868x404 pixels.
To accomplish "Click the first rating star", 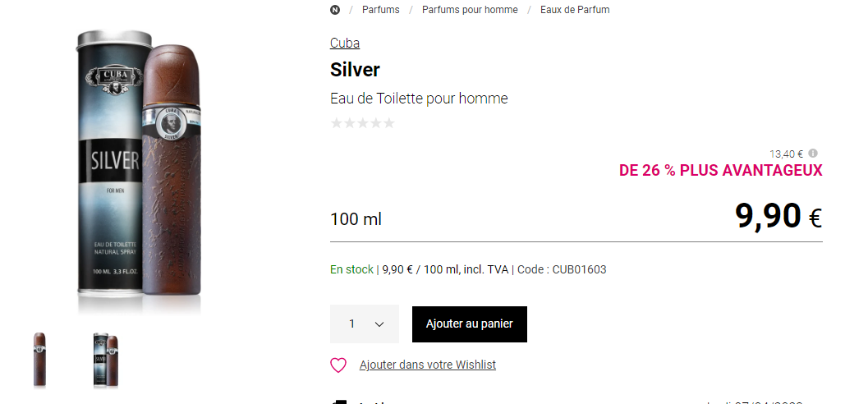I will (x=336, y=123).
